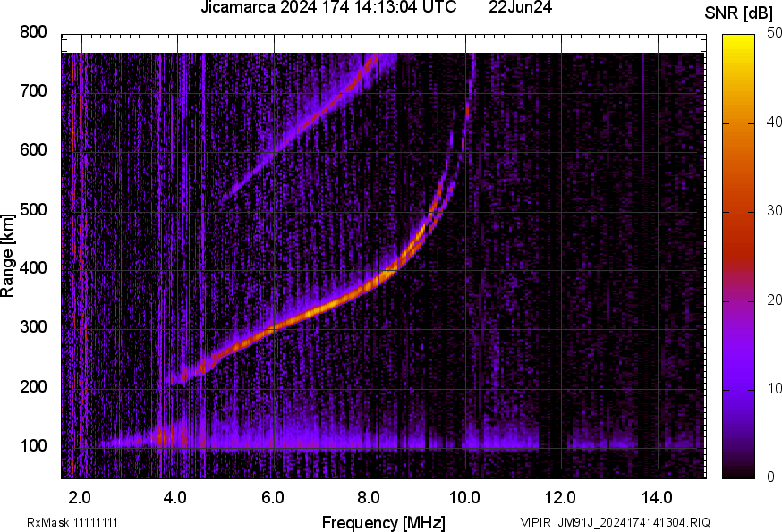
Task: Click the plot title 'Jicamarca 2024 174 14:13:04 UTC'
Action: [x=328, y=7]
